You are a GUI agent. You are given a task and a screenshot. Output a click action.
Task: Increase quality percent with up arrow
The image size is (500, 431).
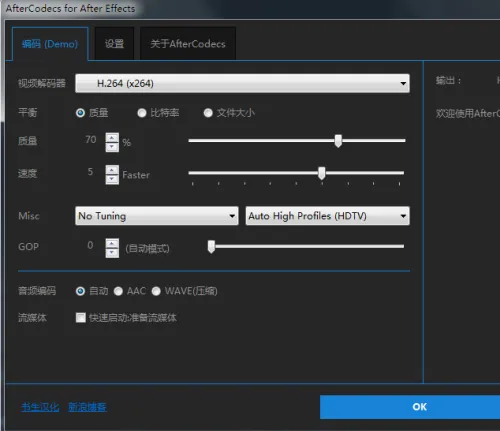tap(112, 138)
